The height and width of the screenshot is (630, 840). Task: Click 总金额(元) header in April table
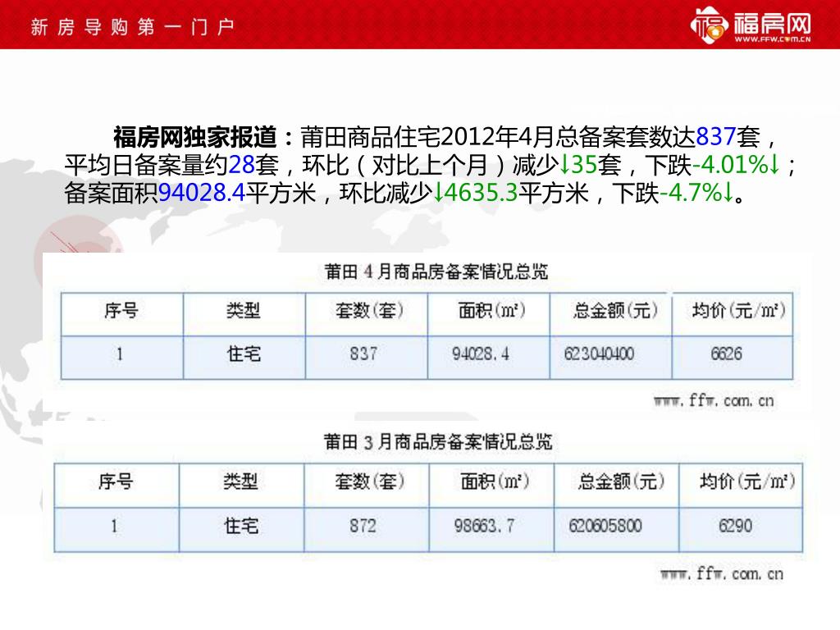coord(615,310)
